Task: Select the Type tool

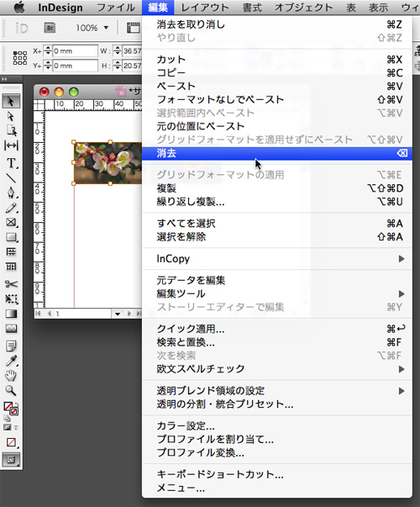Action: pos(11,162)
